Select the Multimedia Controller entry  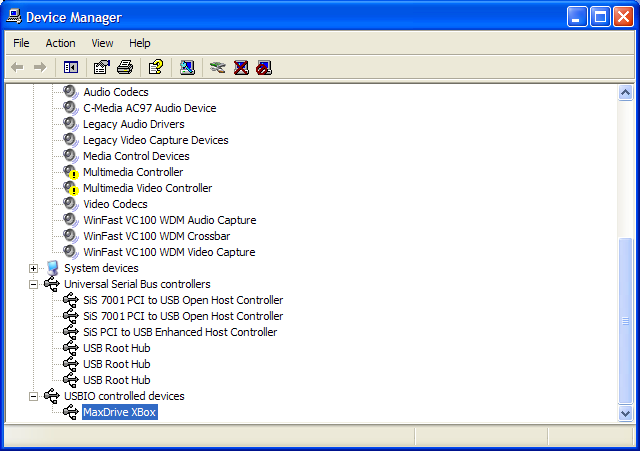pyautogui.click(x=133, y=172)
